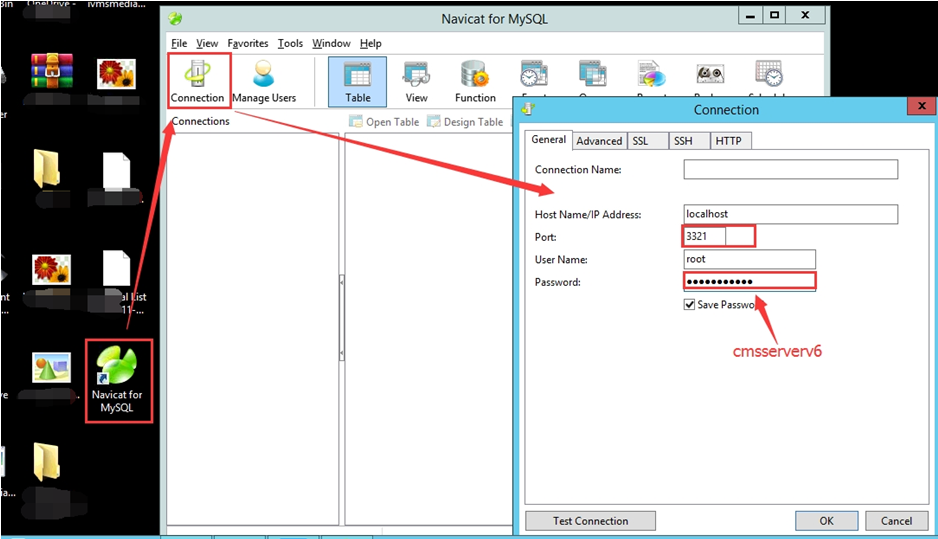
Task: Switch to the View objects icon
Action: coord(416,81)
